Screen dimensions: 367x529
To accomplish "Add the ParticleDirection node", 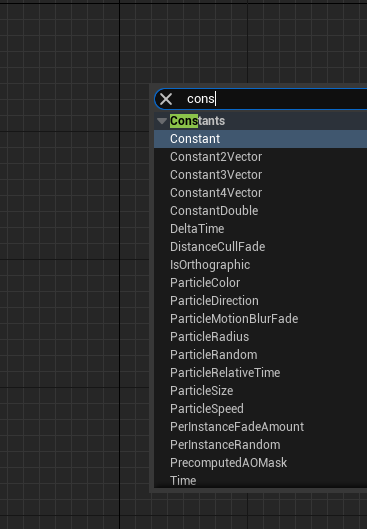I will pyautogui.click(x=260, y=301).
